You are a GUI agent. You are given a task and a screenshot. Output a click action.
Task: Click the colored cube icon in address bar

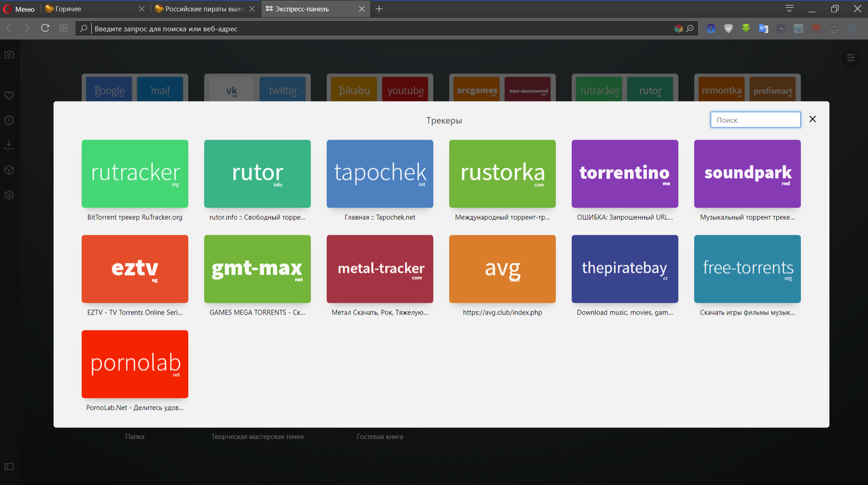678,28
